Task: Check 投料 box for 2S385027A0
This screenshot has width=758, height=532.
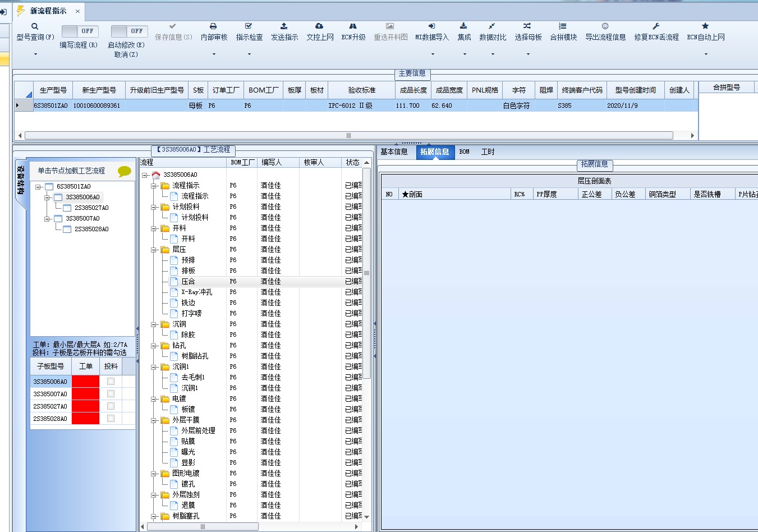Action: click(111, 406)
